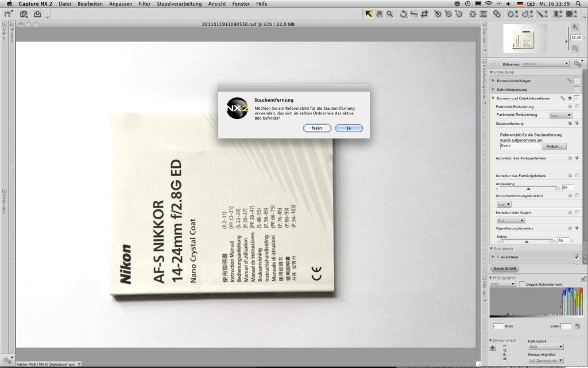Click the Übersicht navigator thumbnail
This screenshot has height=368, width=588.
[x=524, y=39]
